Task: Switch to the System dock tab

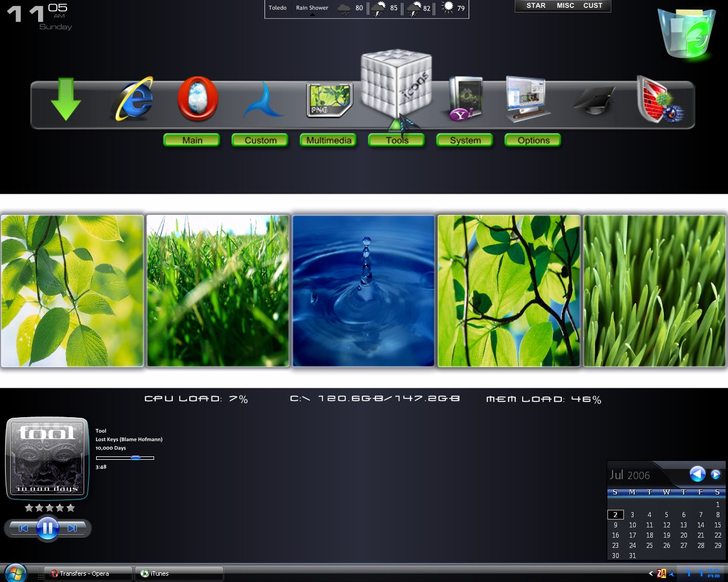Action: point(465,140)
